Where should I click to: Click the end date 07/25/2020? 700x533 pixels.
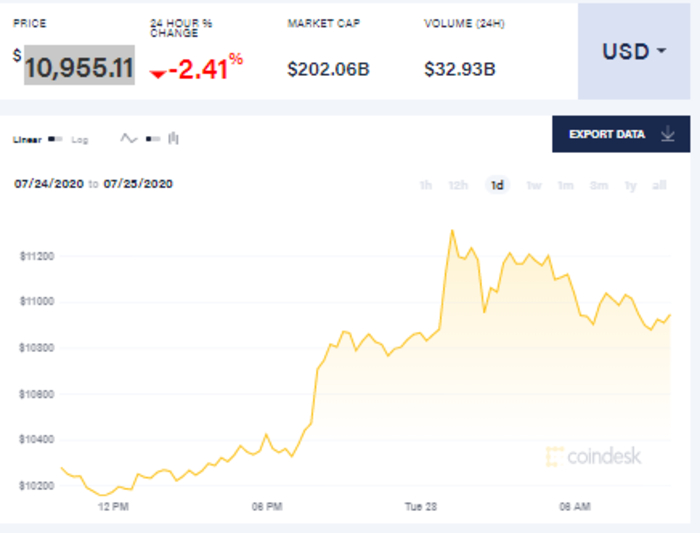tap(138, 184)
